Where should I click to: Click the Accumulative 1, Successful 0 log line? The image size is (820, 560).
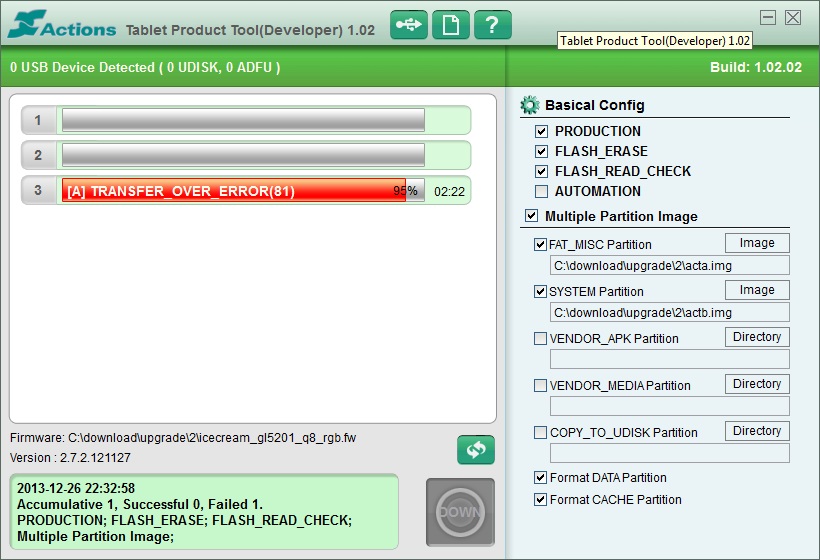click(140, 505)
